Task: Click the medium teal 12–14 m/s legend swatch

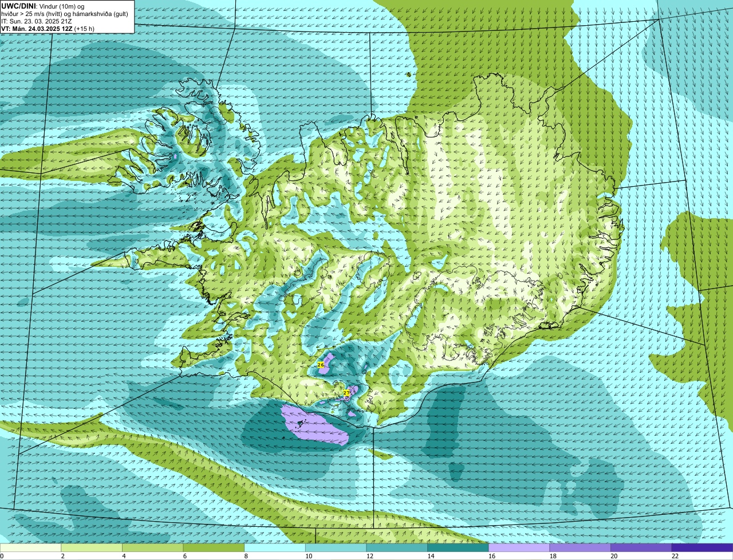Action: tap(397, 547)
